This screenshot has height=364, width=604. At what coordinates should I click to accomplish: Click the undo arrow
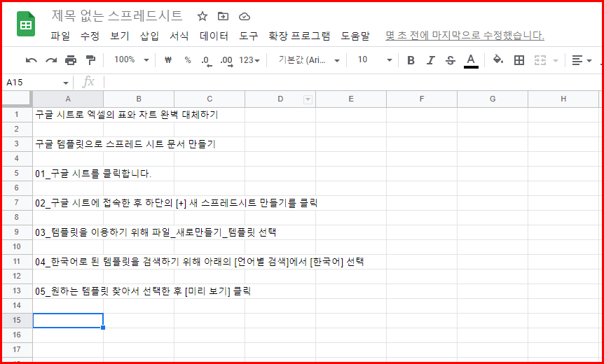point(32,60)
